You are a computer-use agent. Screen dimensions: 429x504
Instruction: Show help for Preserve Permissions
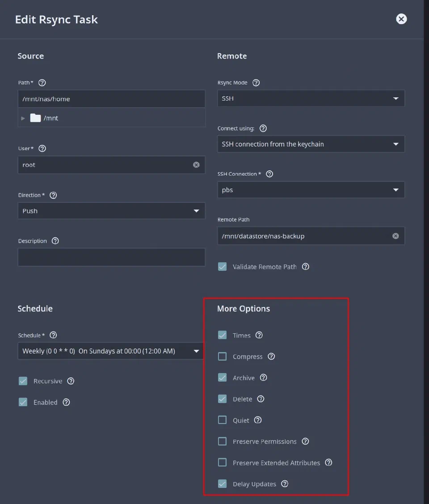306,441
